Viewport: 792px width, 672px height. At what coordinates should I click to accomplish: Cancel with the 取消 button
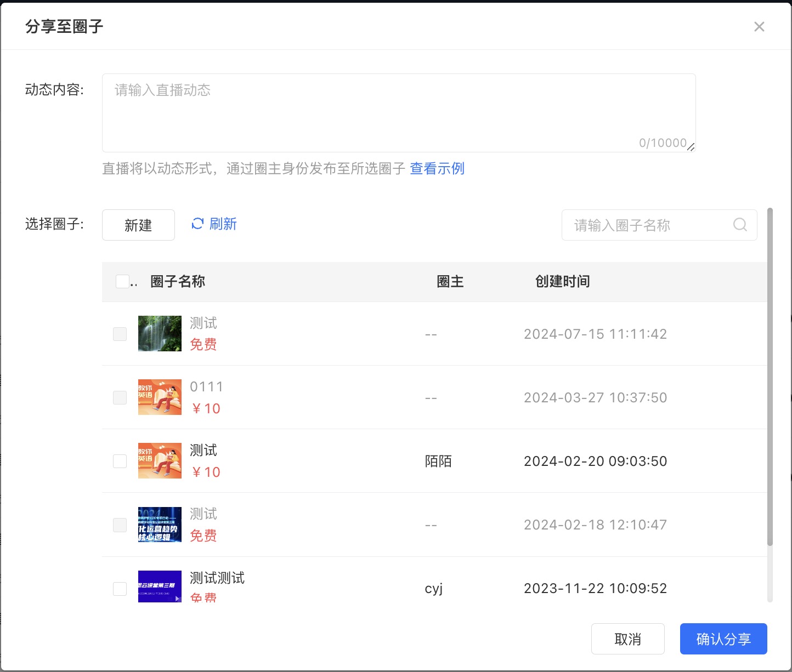pos(627,639)
